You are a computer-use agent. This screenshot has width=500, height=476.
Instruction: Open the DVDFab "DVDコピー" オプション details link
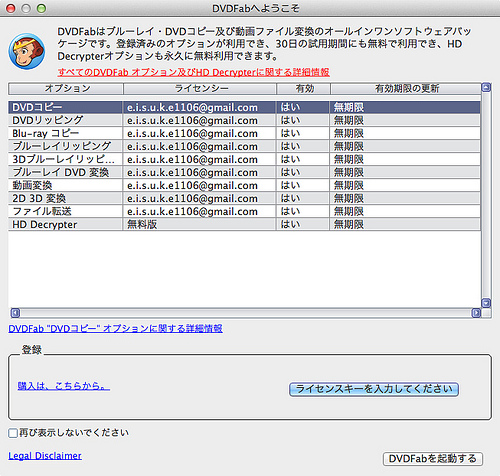tap(115, 329)
